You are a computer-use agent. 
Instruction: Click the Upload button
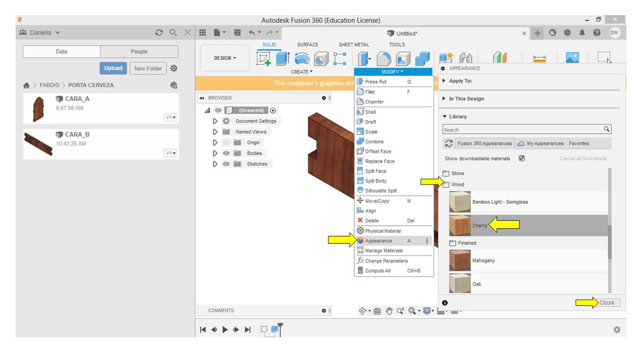(113, 68)
